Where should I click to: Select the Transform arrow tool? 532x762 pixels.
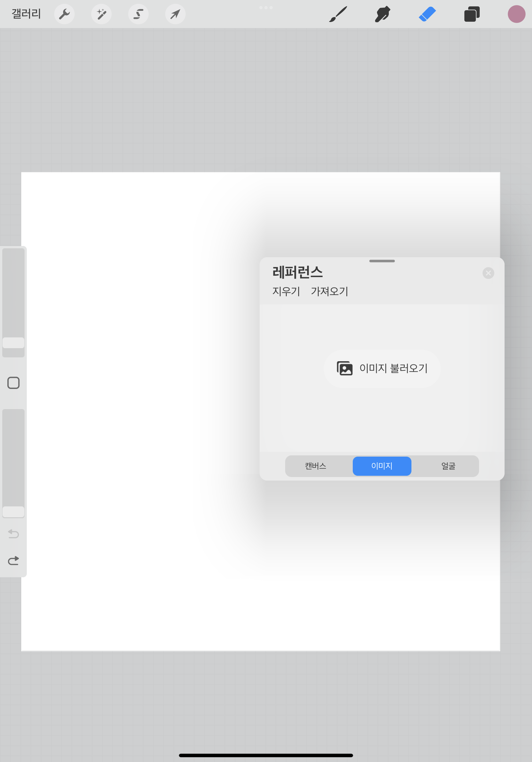(x=175, y=14)
